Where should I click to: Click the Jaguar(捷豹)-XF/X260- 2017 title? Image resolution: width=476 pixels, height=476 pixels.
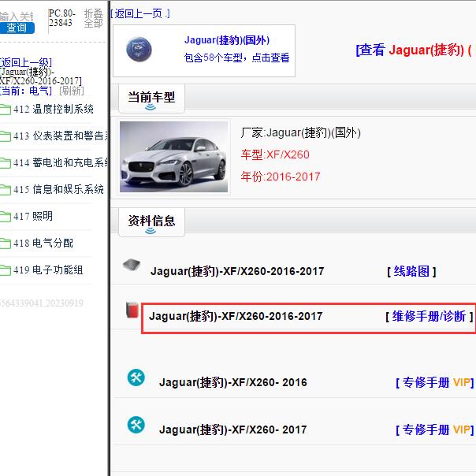click(233, 430)
